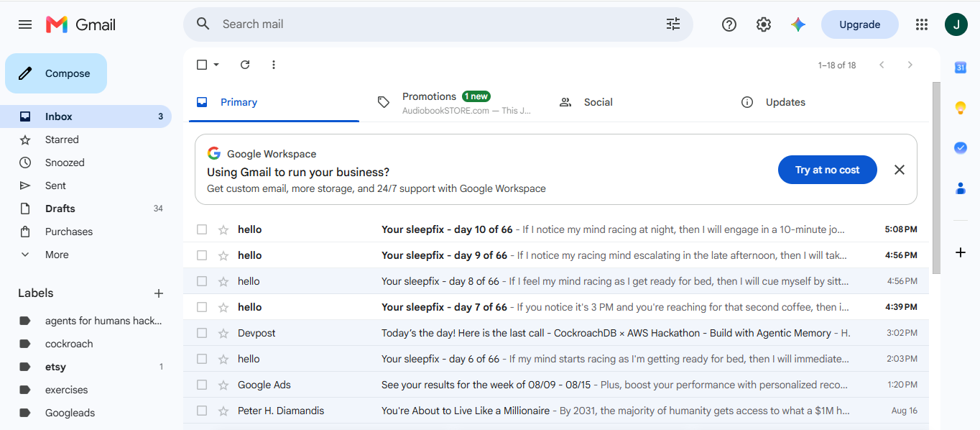Open Contacts side panel icon
Viewport: 980px width, 430px height.
click(x=961, y=188)
